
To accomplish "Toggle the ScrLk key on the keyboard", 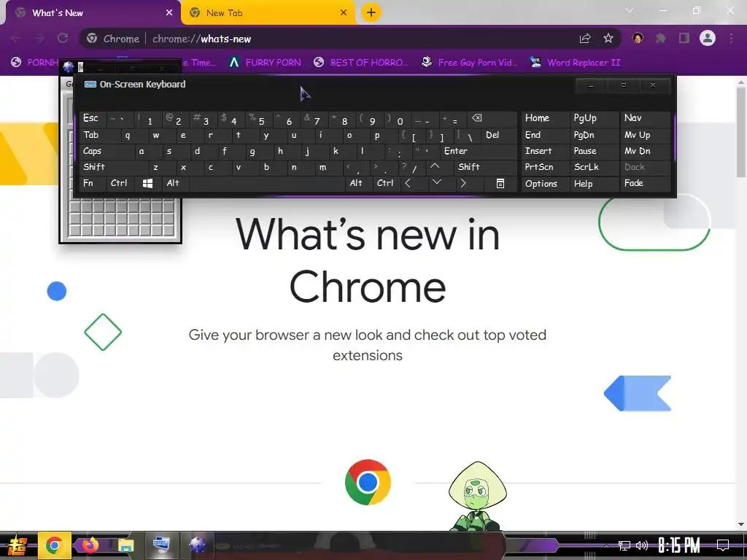I will click(594, 167).
